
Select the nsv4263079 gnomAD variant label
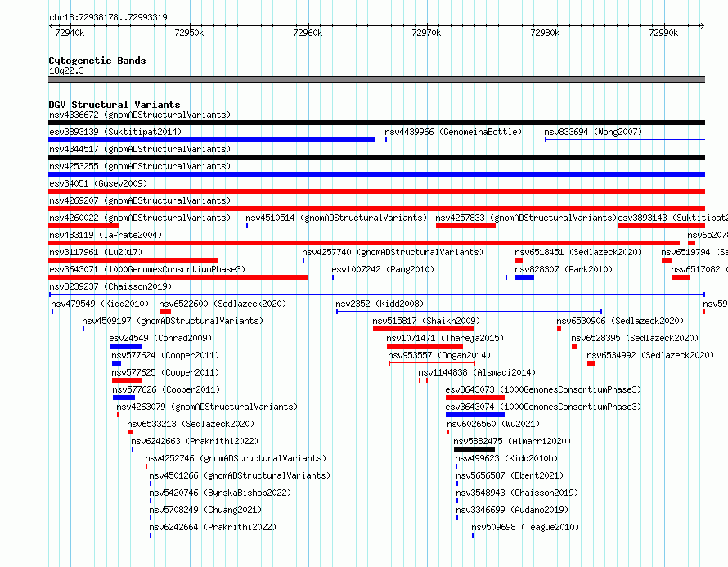pos(207,407)
